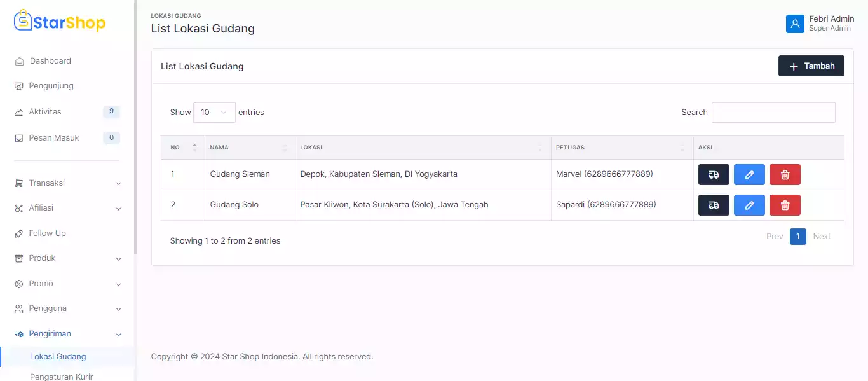
Task: Expand the Transaksi sidebar menu
Action: tap(67, 183)
